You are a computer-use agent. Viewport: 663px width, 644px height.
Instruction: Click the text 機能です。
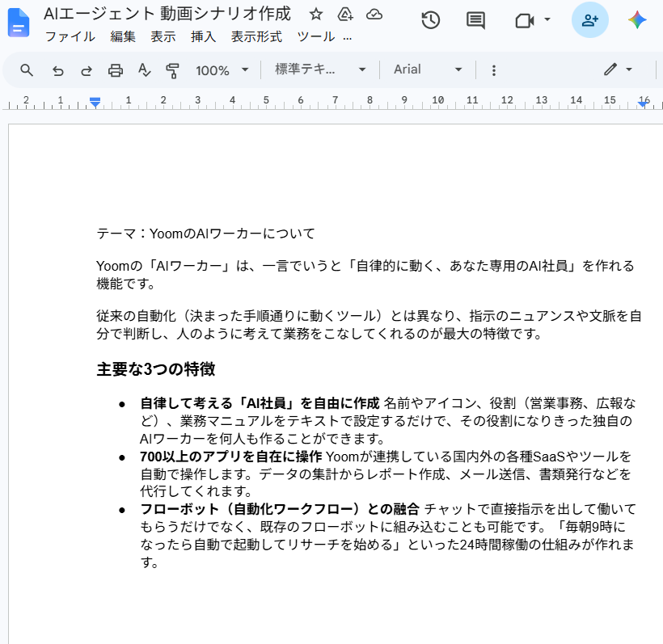(x=126, y=283)
